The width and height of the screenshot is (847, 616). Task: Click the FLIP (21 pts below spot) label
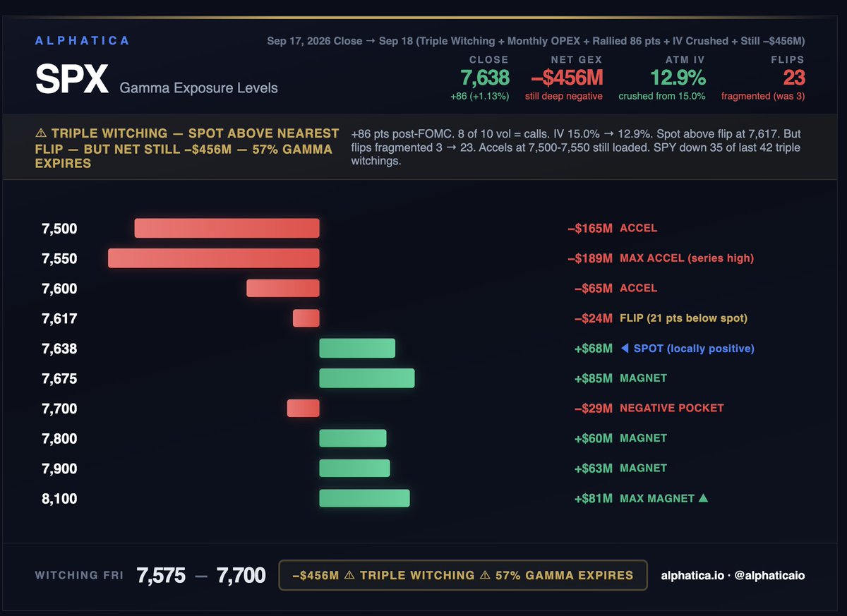[x=683, y=318]
